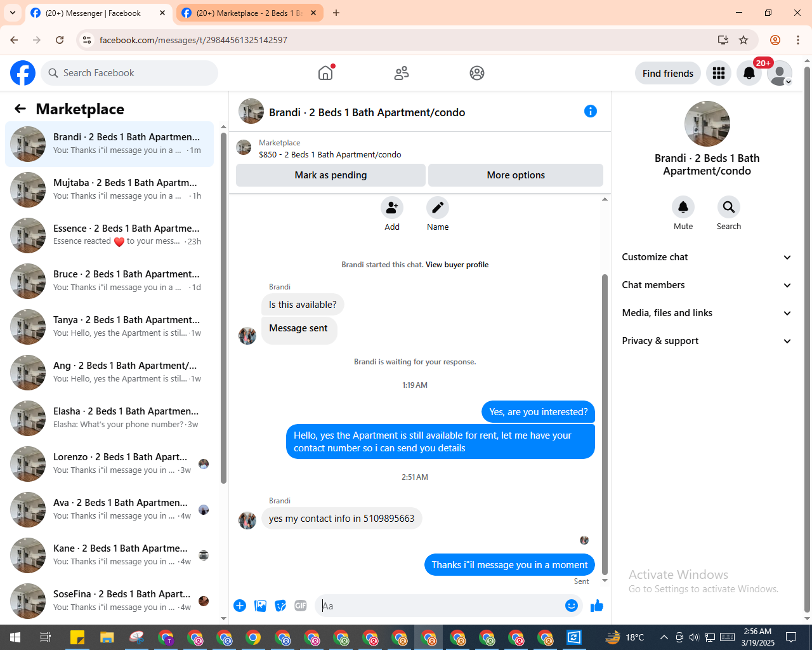Open Ava's apartment conversation
The image size is (812, 650).
click(x=110, y=510)
